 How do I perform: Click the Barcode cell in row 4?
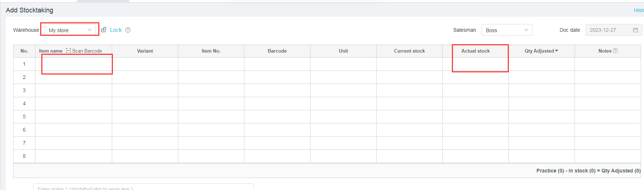click(x=277, y=104)
